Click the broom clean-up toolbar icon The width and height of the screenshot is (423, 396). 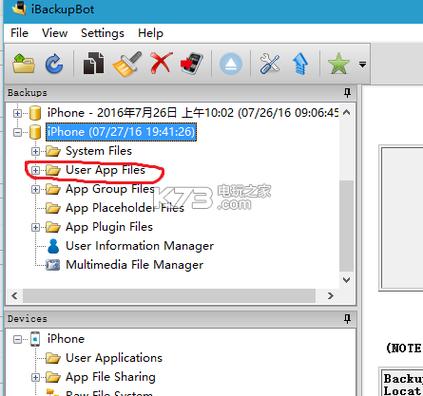[127, 63]
